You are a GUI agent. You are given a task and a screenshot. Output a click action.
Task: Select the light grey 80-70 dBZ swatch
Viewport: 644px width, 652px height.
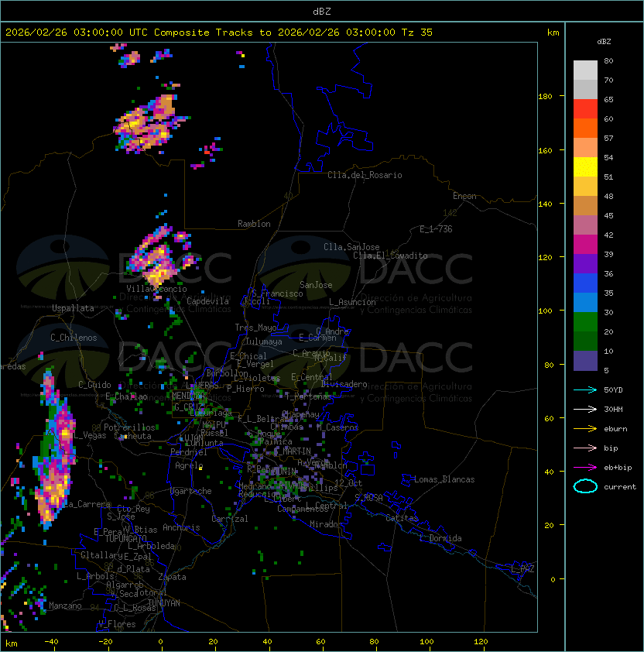(x=585, y=70)
